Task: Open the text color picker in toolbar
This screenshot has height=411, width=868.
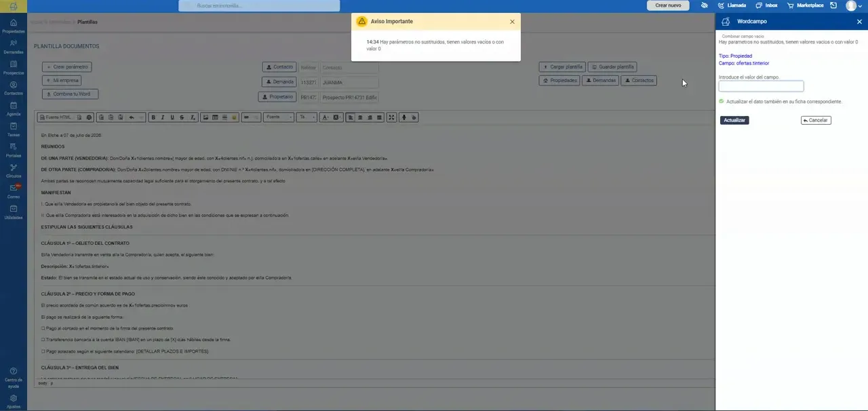Action: (325, 117)
